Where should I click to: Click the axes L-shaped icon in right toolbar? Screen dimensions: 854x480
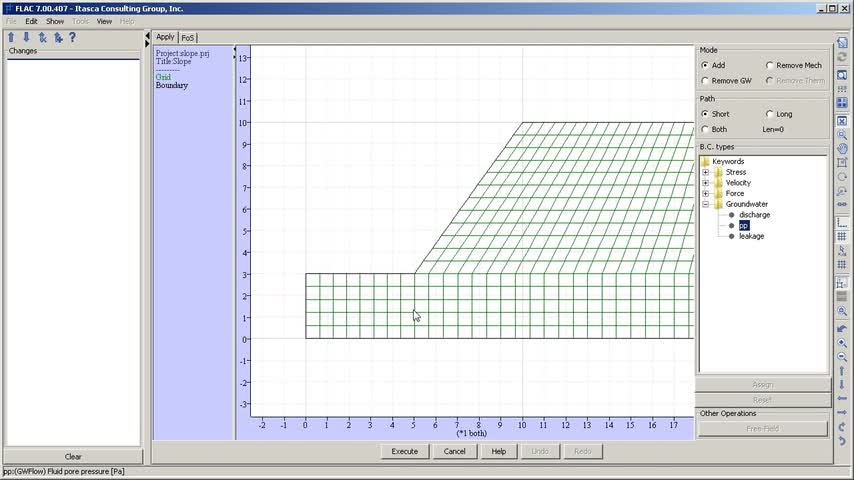(x=842, y=222)
